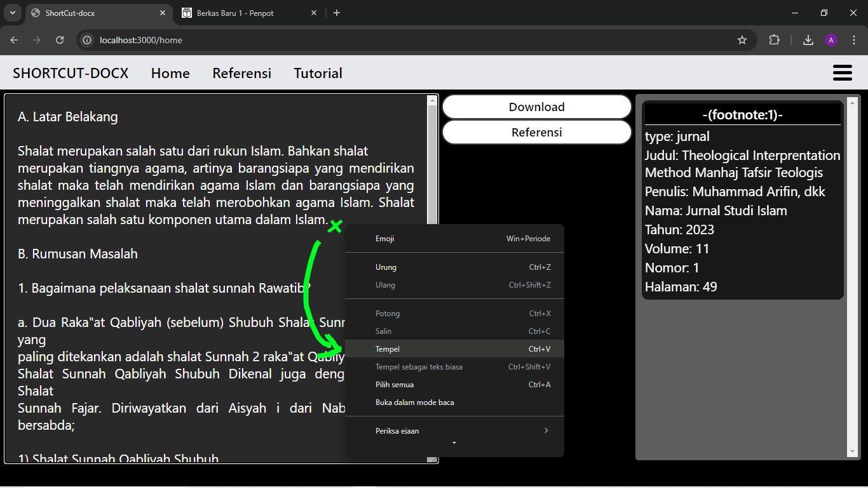Open Referensi in the navbar
Image resolution: width=868 pixels, height=492 pixels.
pyautogui.click(x=241, y=73)
